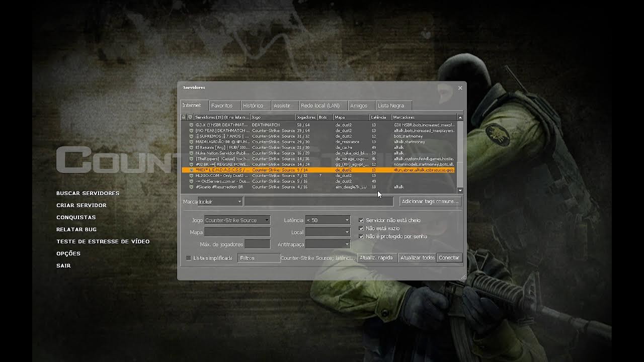This screenshot has height=362, width=644.
Task: Open the Latência dropdown showing < 50
Action: click(328, 220)
